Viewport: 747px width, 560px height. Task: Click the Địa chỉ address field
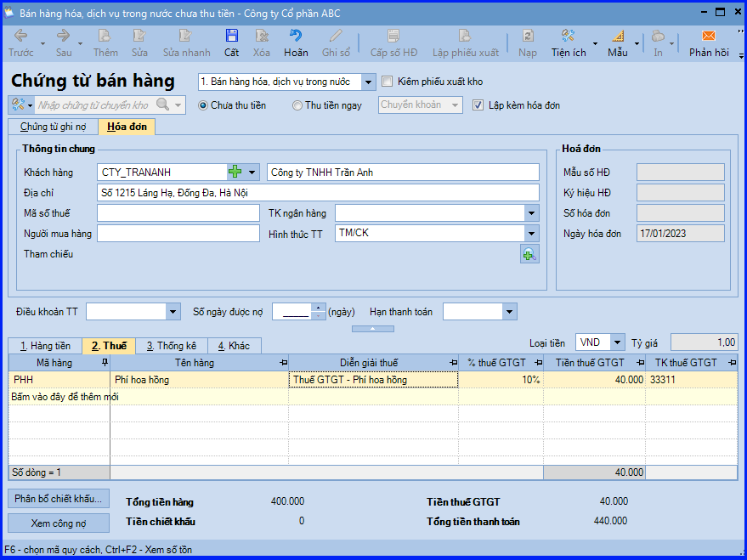click(318, 193)
